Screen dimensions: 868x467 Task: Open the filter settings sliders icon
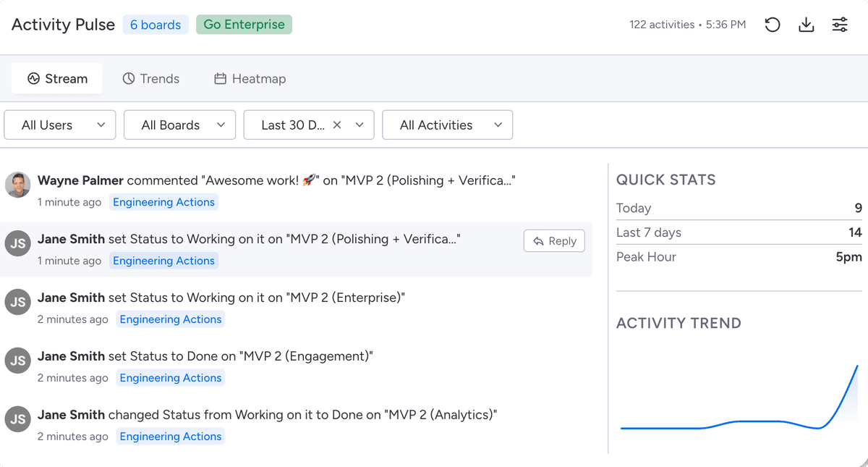click(840, 24)
